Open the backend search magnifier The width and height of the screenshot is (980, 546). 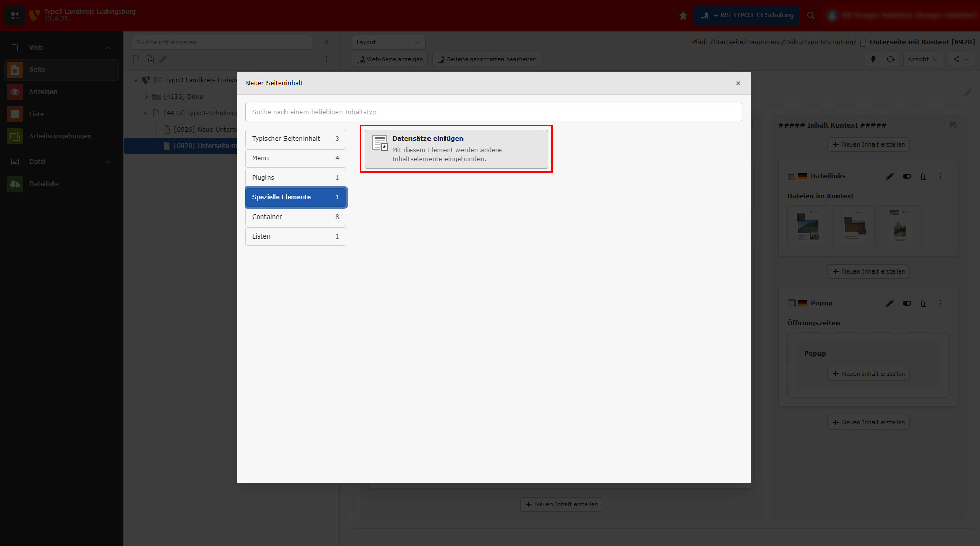[x=811, y=15]
